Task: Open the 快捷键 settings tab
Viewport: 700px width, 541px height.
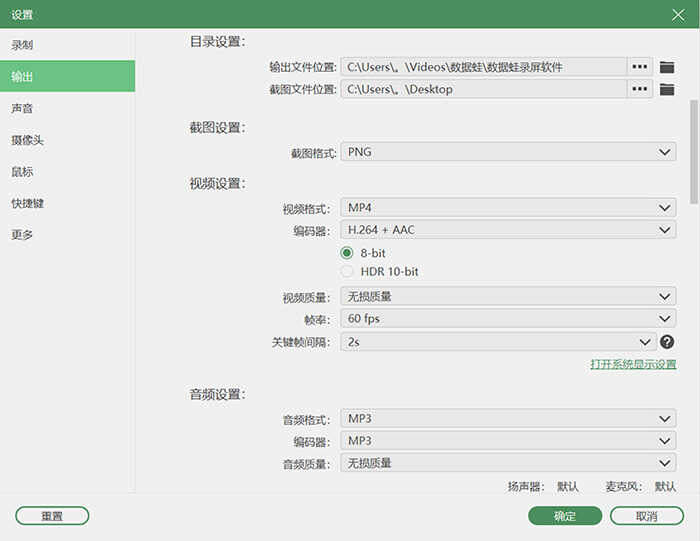Action: click(x=67, y=203)
